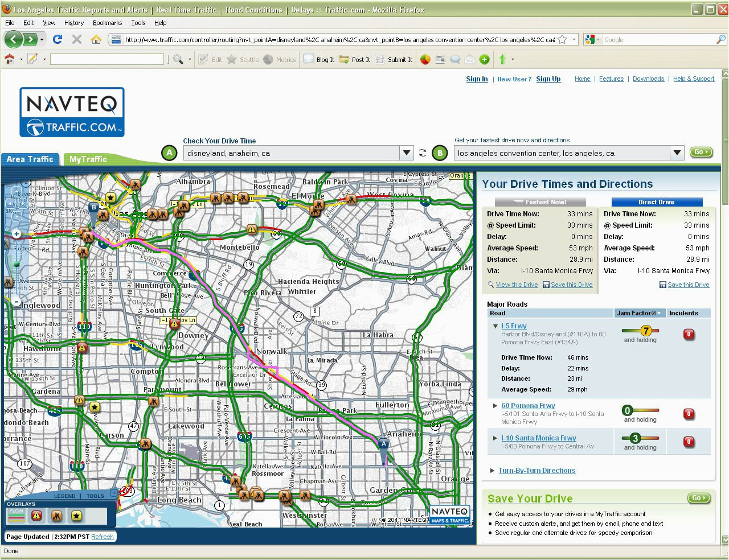Open the search engine selector dropdown
This screenshot has height=560, width=729.
pyautogui.click(x=592, y=39)
